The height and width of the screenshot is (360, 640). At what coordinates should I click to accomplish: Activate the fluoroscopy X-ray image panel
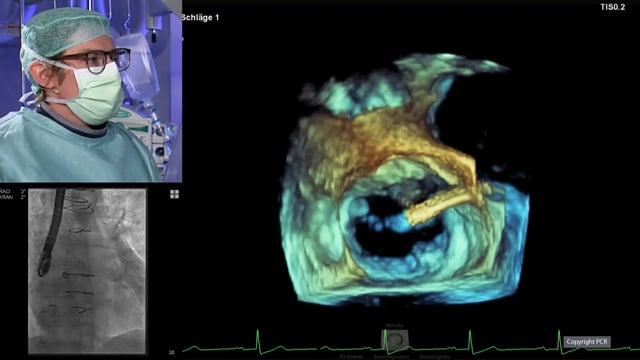pos(87,271)
